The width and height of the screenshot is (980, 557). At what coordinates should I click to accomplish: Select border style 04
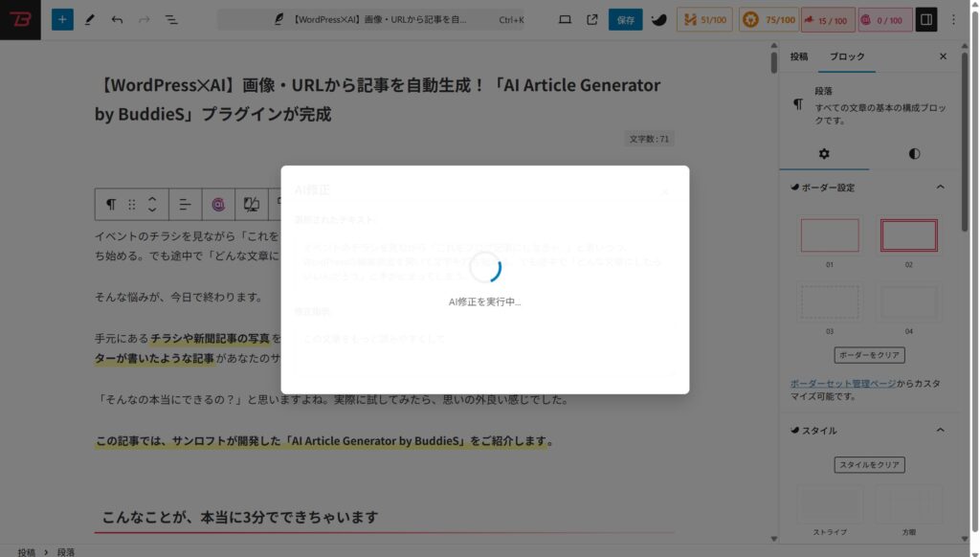click(909, 302)
